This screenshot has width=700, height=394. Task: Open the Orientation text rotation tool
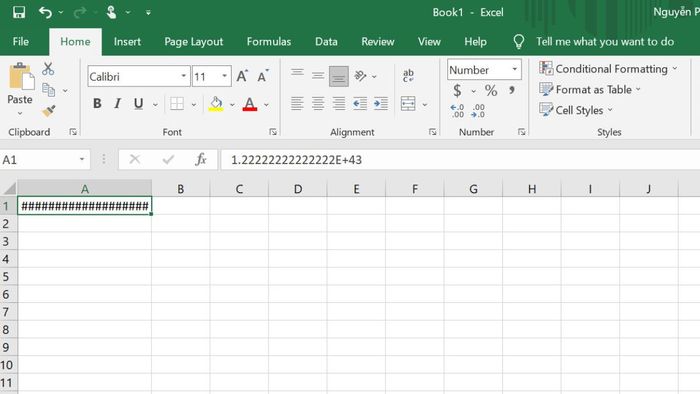(360, 76)
